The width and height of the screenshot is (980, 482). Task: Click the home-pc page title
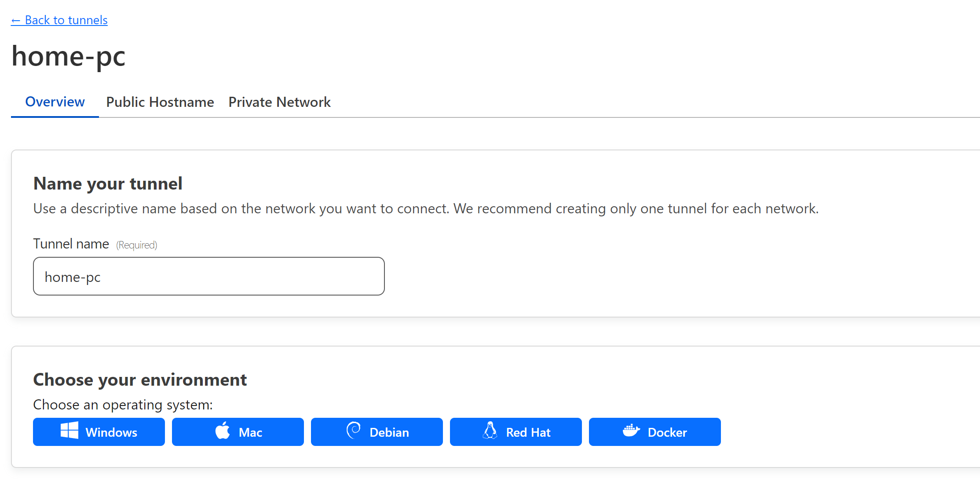click(x=69, y=57)
